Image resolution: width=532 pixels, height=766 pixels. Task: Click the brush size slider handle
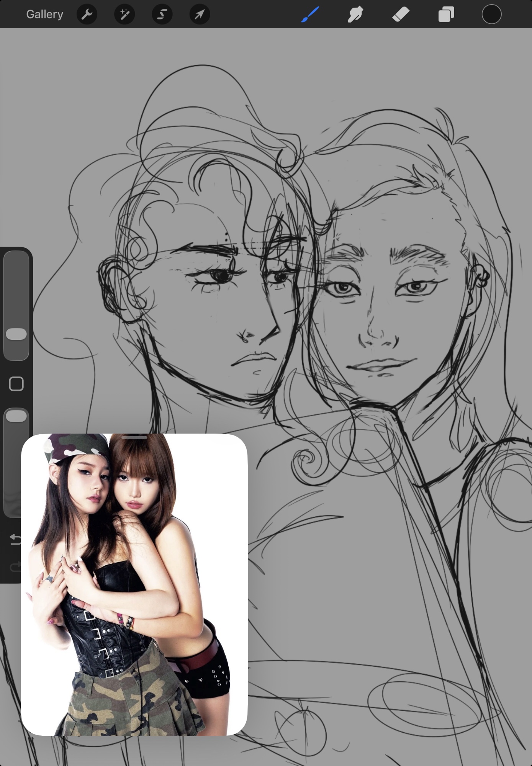(16, 334)
